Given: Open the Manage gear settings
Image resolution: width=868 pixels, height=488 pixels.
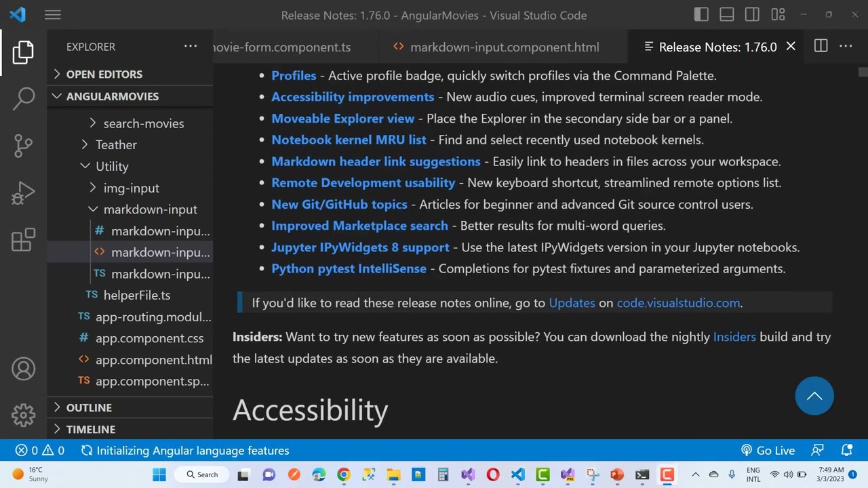Looking at the screenshot, I should coord(23,415).
